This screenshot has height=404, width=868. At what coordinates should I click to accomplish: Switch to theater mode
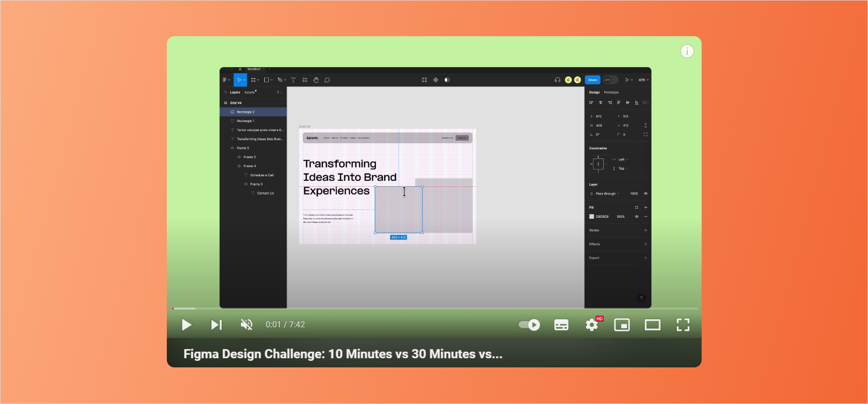pos(652,325)
